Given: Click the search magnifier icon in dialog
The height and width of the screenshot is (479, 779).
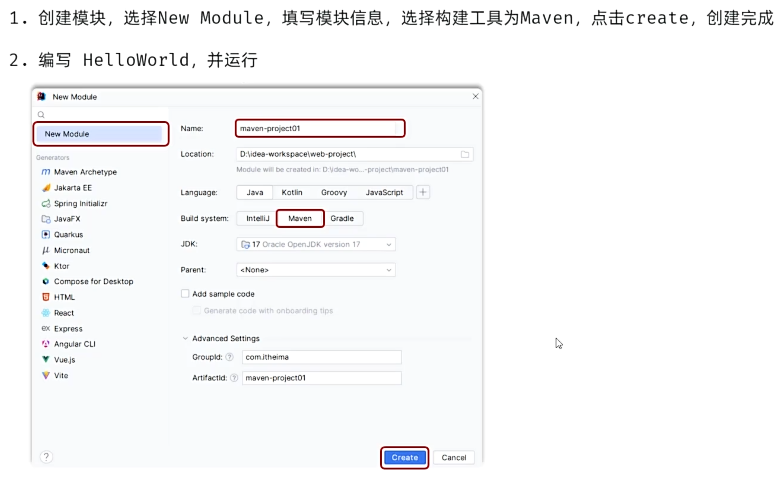Looking at the screenshot, I should tap(41, 115).
